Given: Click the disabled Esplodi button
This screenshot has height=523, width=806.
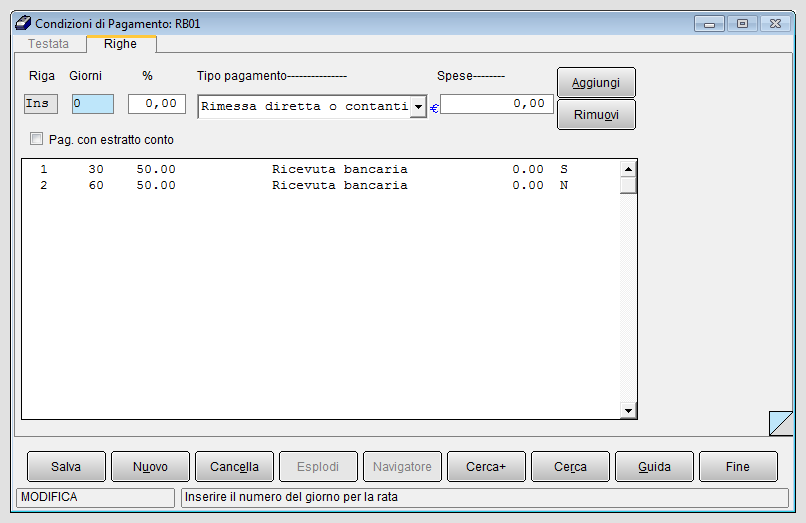Looking at the screenshot, I should tap(318, 466).
